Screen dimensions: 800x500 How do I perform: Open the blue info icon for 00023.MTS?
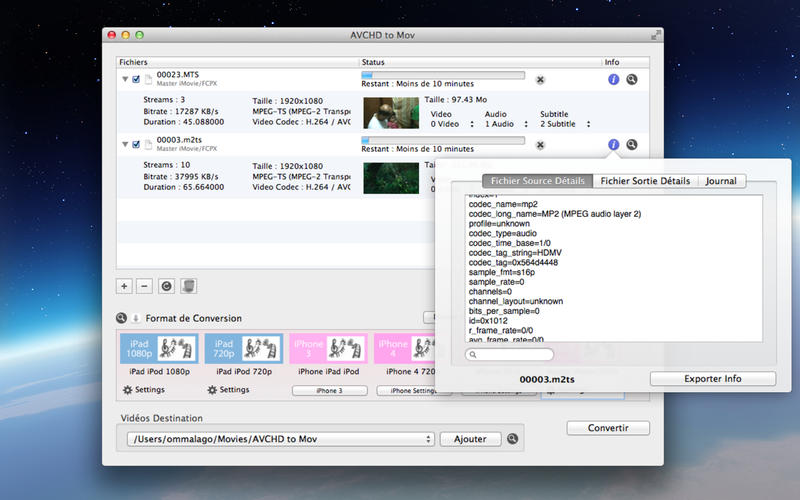[613, 79]
